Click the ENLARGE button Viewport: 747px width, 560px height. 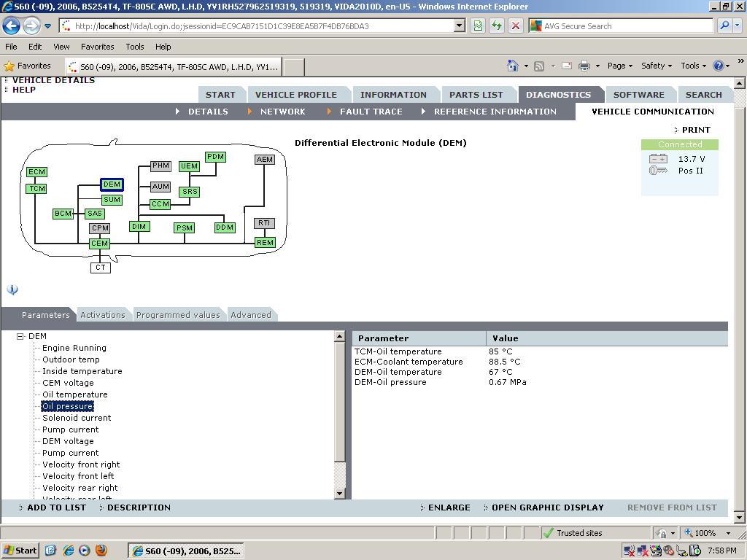449,507
